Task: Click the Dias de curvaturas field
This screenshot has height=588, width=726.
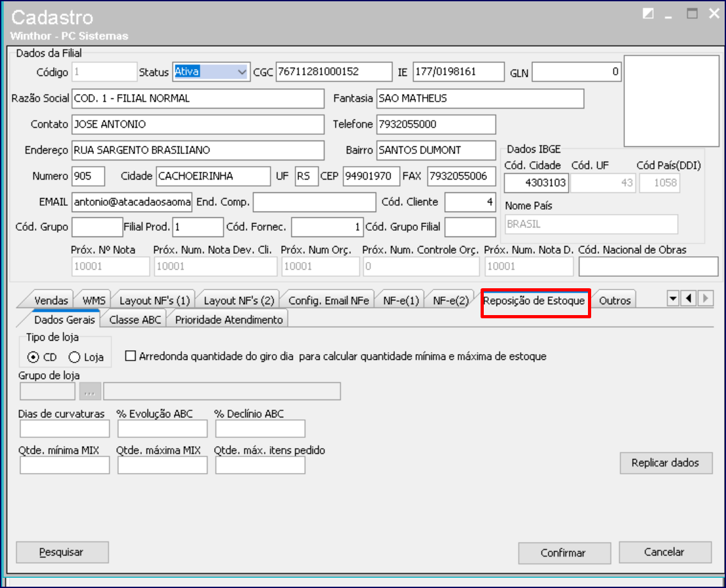Action: click(x=65, y=429)
